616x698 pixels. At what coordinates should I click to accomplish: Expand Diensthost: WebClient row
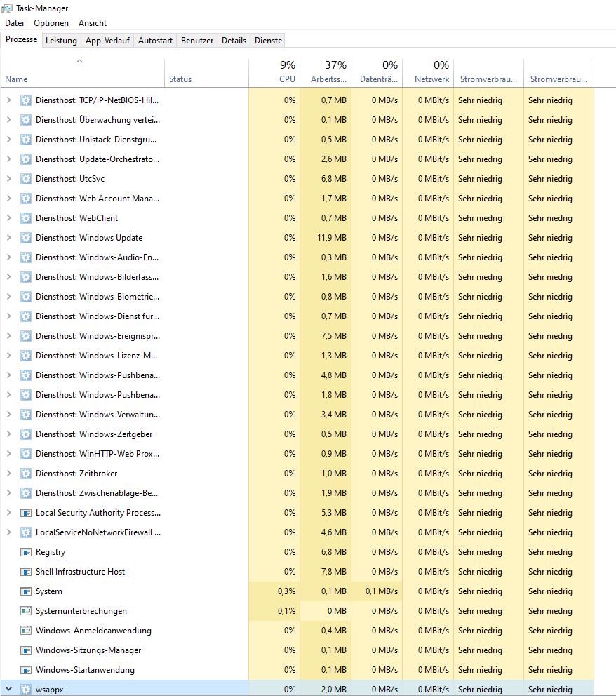[8, 218]
